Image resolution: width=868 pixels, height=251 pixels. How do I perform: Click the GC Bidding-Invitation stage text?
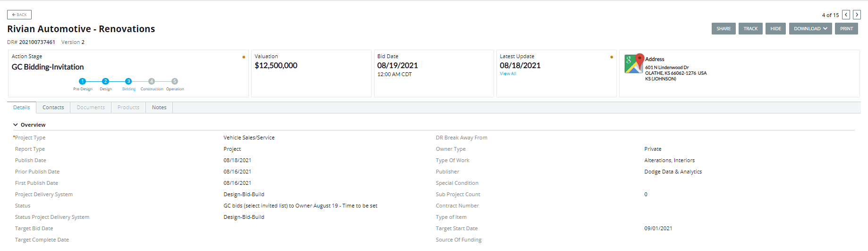(x=48, y=67)
